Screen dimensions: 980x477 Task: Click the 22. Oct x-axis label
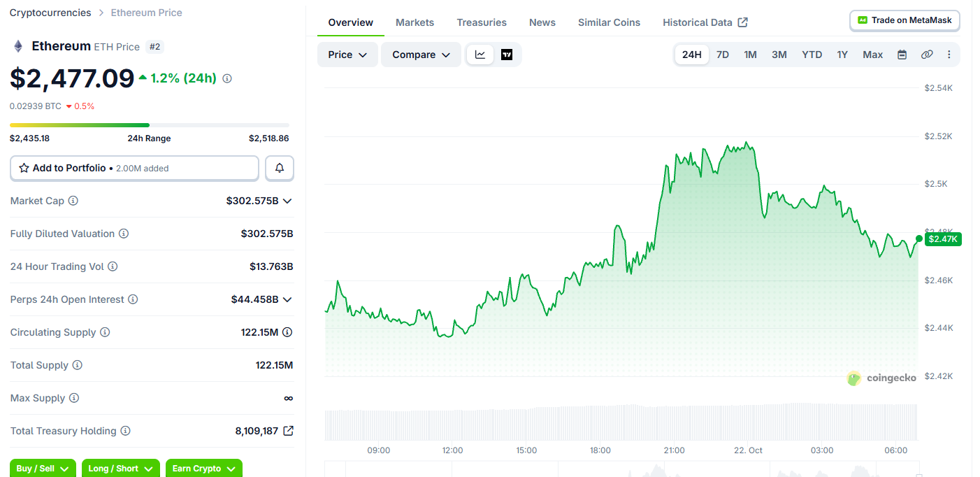tap(748, 450)
